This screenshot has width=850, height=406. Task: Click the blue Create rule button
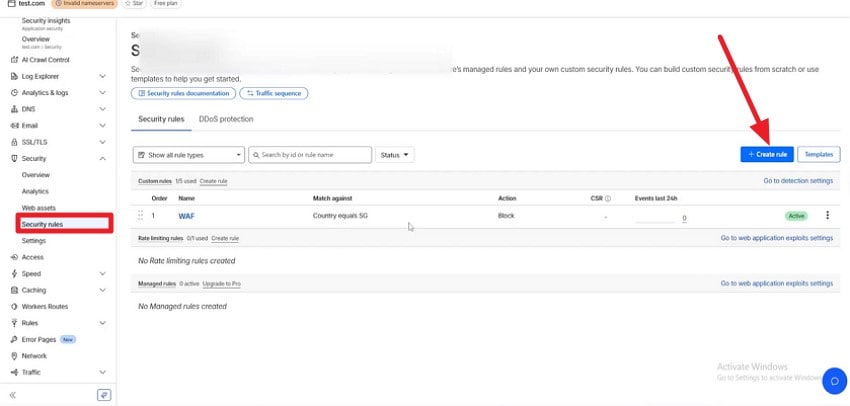[x=767, y=154]
